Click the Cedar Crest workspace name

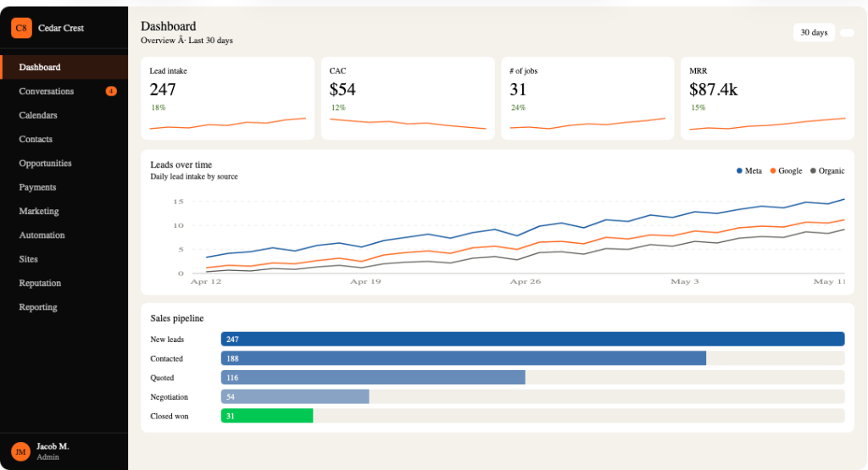tap(61, 28)
